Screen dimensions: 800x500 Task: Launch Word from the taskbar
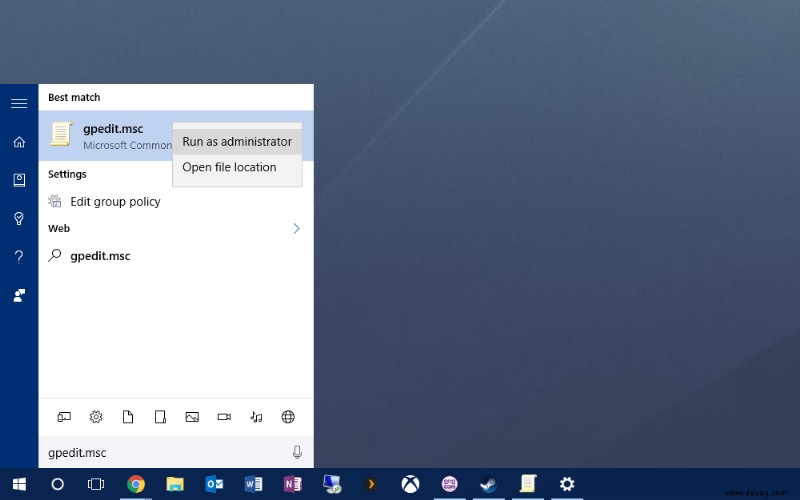(253, 484)
